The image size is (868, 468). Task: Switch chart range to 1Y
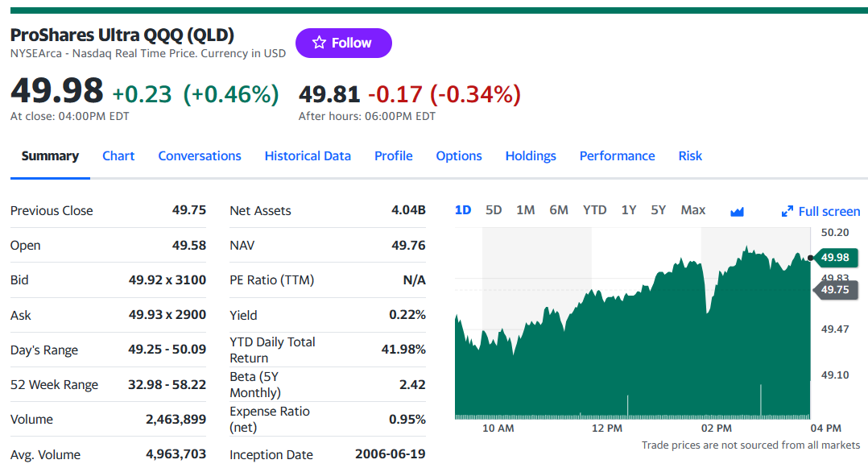tap(628, 210)
